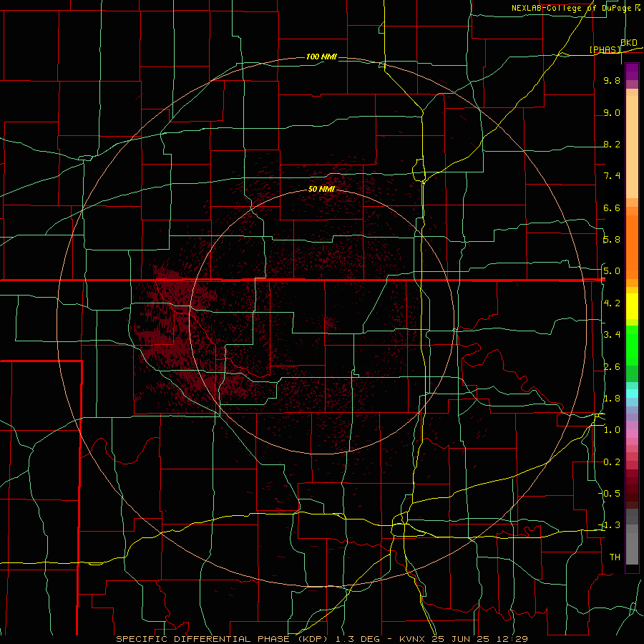Click the 5.0 scale label
644x644 pixels.
(612, 271)
